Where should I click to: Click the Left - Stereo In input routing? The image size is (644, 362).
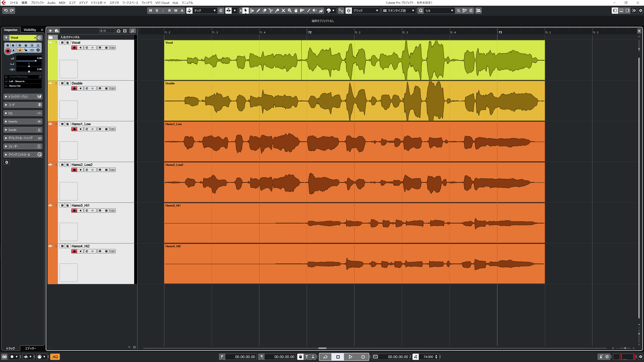(23, 81)
